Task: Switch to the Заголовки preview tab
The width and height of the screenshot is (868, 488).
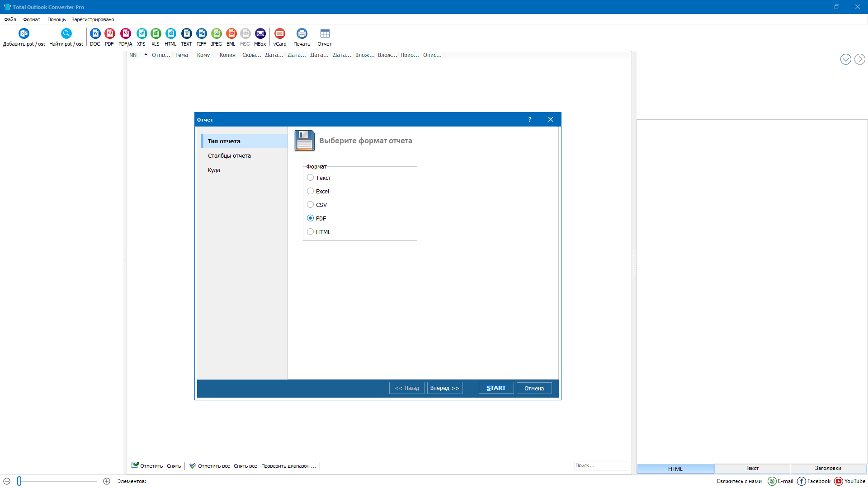Action: [828, 469]
